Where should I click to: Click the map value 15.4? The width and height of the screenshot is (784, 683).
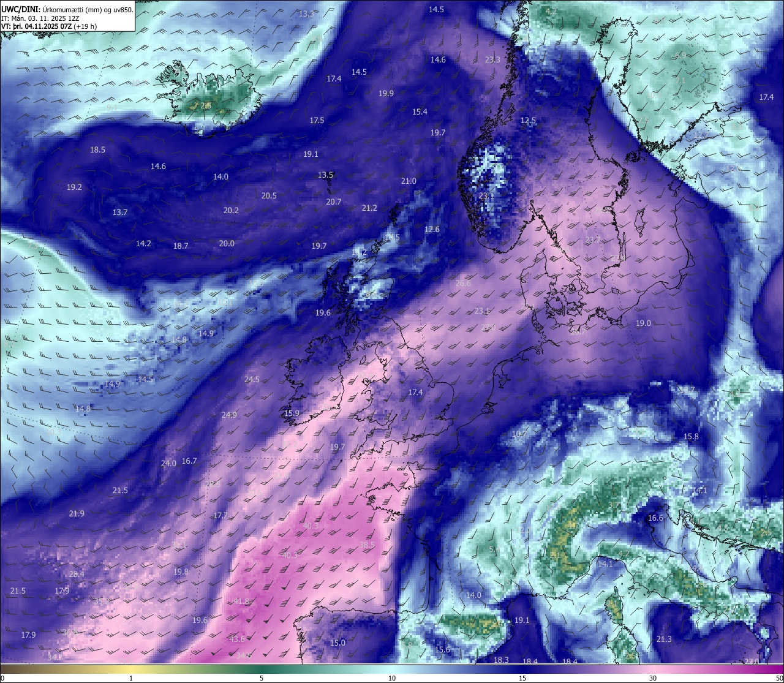point(420,112)
